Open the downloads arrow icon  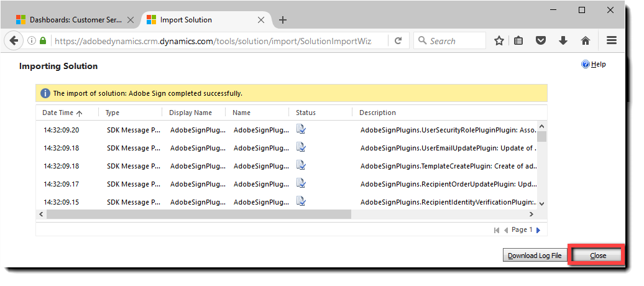(x=563, y=40)
